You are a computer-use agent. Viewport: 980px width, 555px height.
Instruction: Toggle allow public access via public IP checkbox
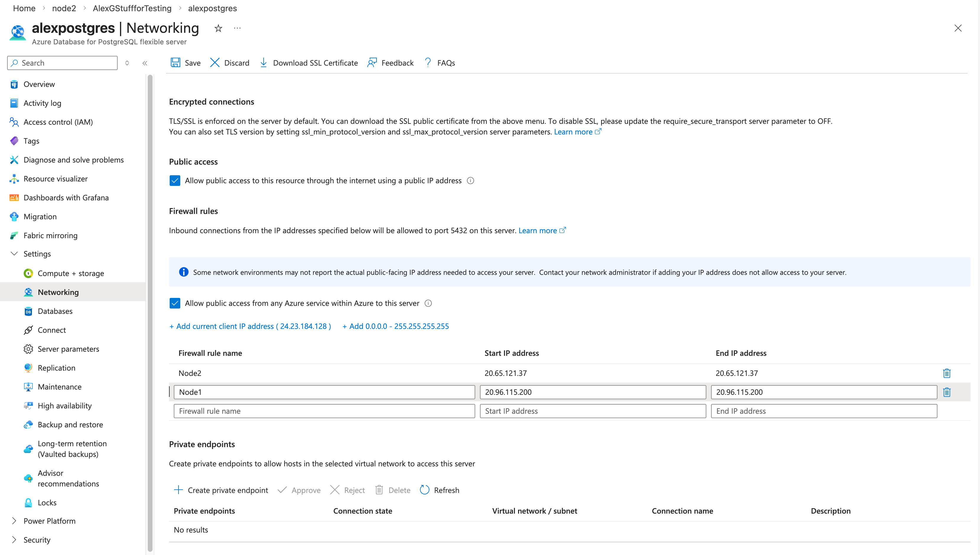pyautogui.click(x=175, y=181)
